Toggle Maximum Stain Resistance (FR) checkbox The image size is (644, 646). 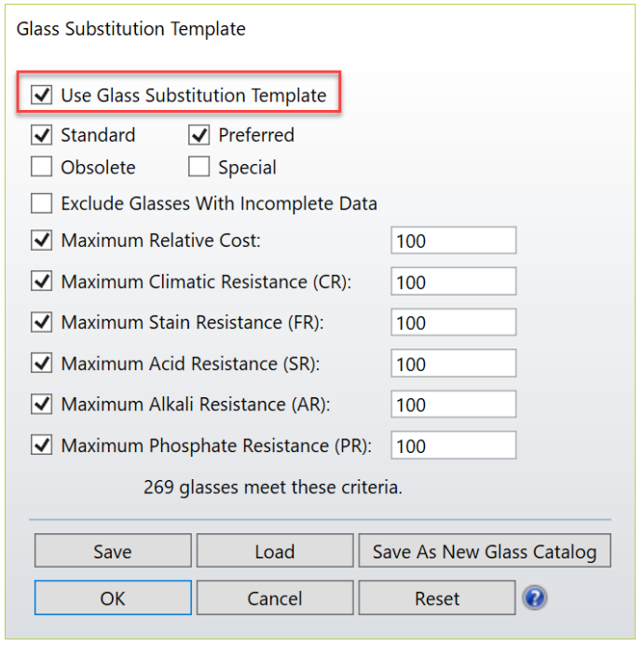pos(42,323)
